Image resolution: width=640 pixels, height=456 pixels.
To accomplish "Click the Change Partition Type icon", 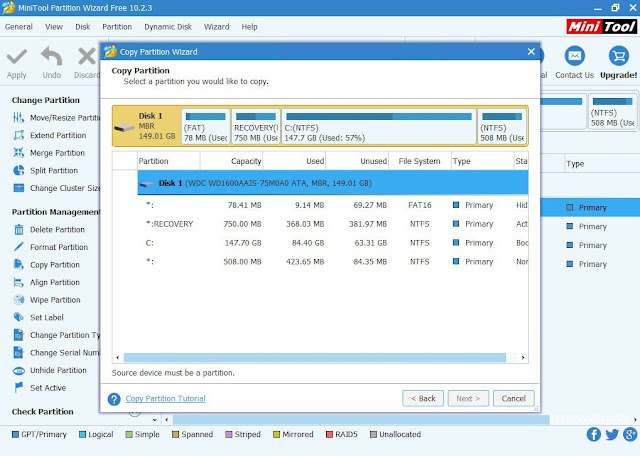I will pos(18,335).
